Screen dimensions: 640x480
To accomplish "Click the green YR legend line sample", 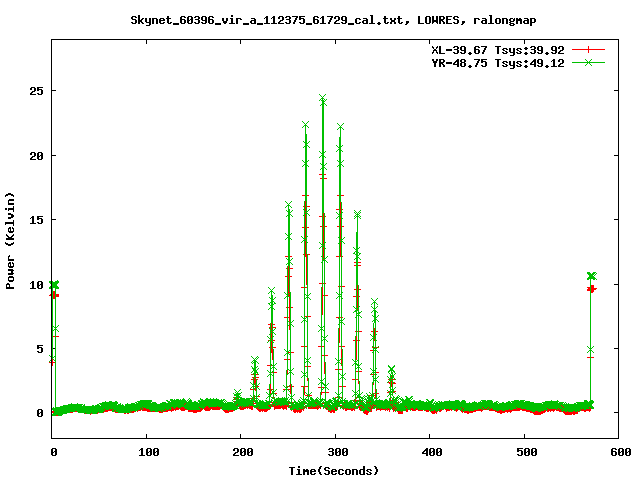I will click(x=588, y=62).
